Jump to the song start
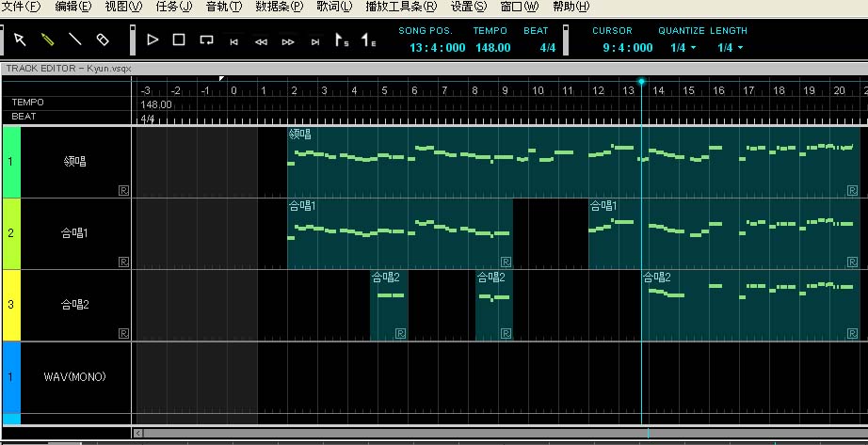Viewport: 868px width, 445px height. point(234,42)
